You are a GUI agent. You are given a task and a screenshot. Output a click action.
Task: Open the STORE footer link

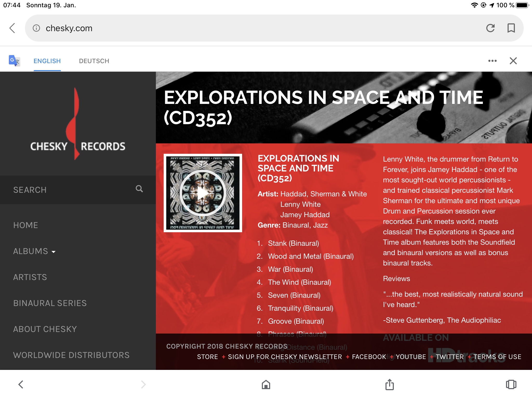click(x=208, y=357)
